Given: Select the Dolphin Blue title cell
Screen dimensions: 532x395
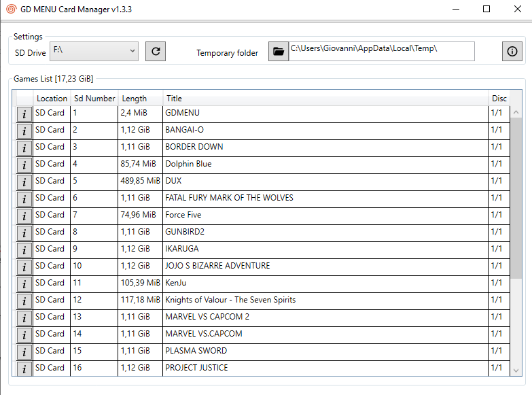Looking at the screenshot, I should (x=325, y=165).
